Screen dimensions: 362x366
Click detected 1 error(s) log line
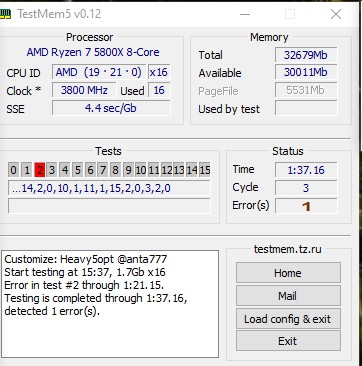point(52,311)
